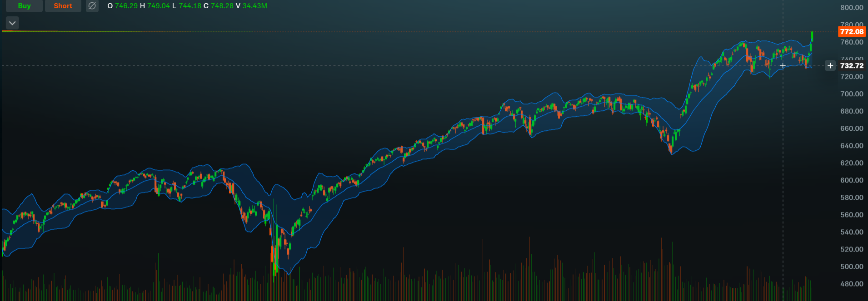Click the plus icon beside 732.72

click(x=830, y=66)
